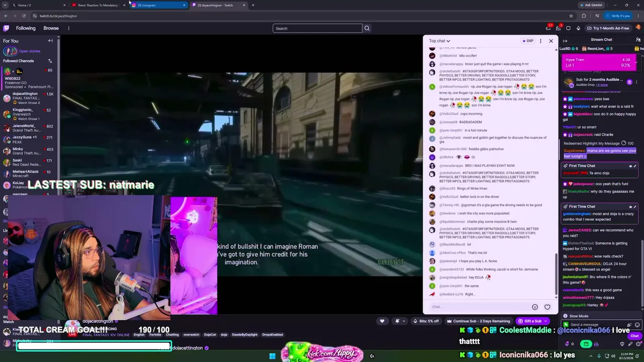Screen dimensions: 644x362
Task: Click the browser address bar URL
Action: point(58,16)
